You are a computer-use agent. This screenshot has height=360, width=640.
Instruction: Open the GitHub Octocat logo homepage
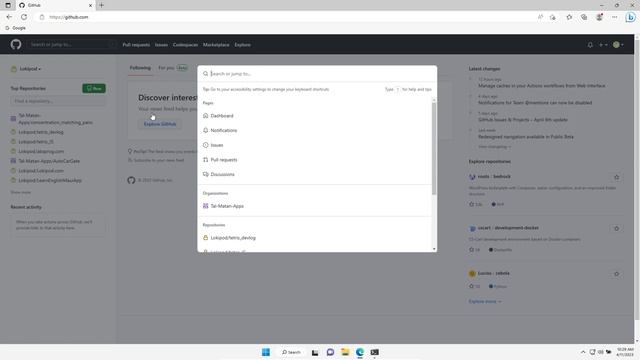(x=16, y=44)
